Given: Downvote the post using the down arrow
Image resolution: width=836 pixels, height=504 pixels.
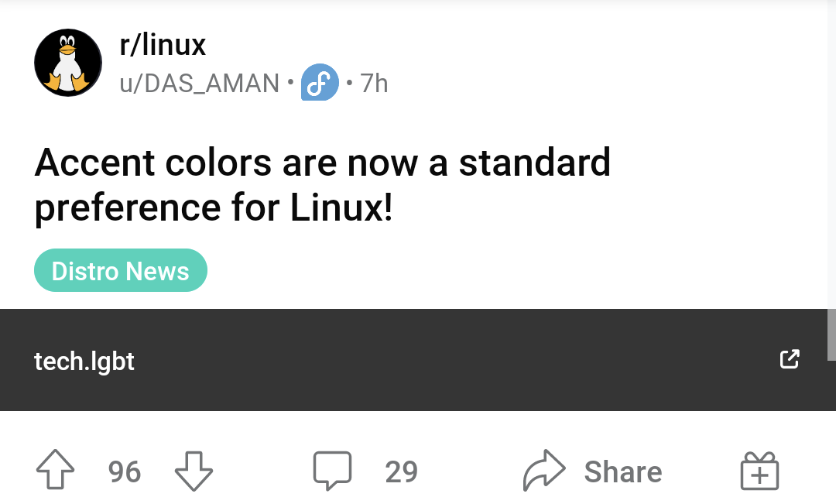Looking at the screenshot, I should click(194, 471).
